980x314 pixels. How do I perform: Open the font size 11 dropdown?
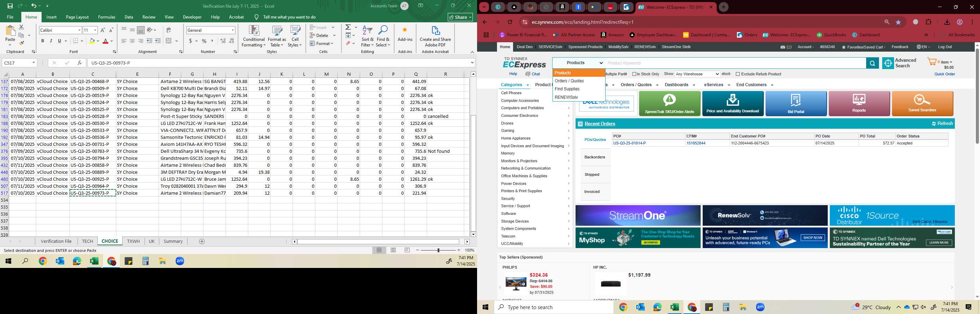coord(95,30)
